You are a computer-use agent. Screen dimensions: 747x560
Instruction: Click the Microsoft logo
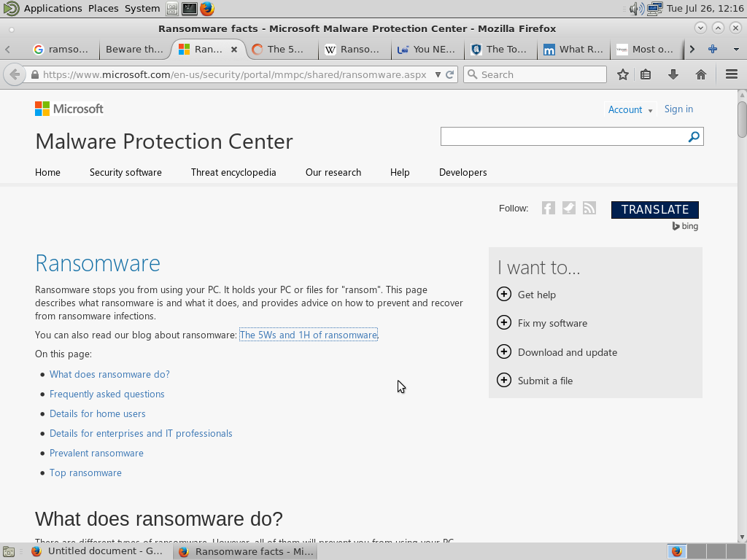point(69,109)
